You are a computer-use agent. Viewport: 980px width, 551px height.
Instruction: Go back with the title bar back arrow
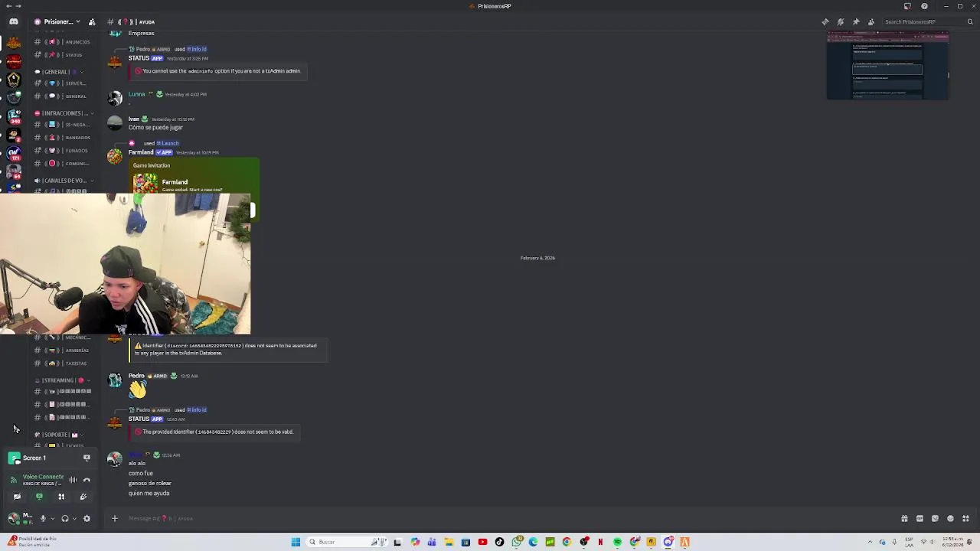pos(8,6)
